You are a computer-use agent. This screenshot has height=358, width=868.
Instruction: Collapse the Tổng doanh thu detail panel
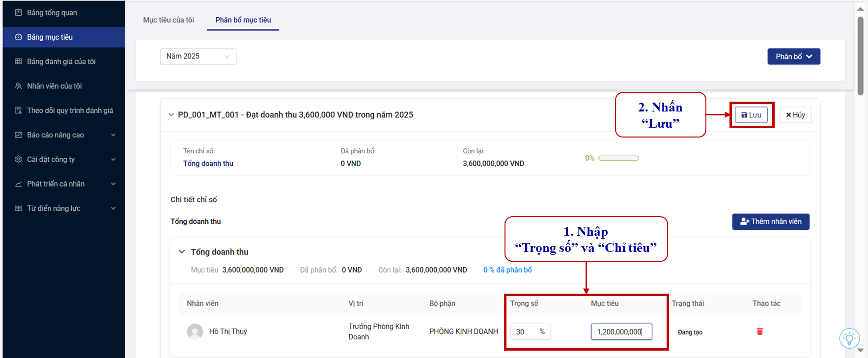(182, 252)
